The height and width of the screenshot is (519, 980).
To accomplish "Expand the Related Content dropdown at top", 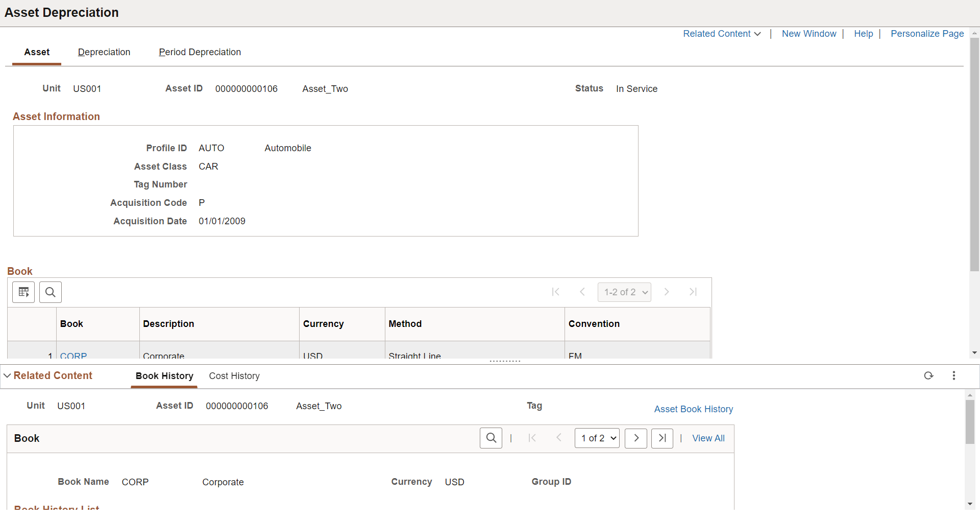I will (722, 34).
